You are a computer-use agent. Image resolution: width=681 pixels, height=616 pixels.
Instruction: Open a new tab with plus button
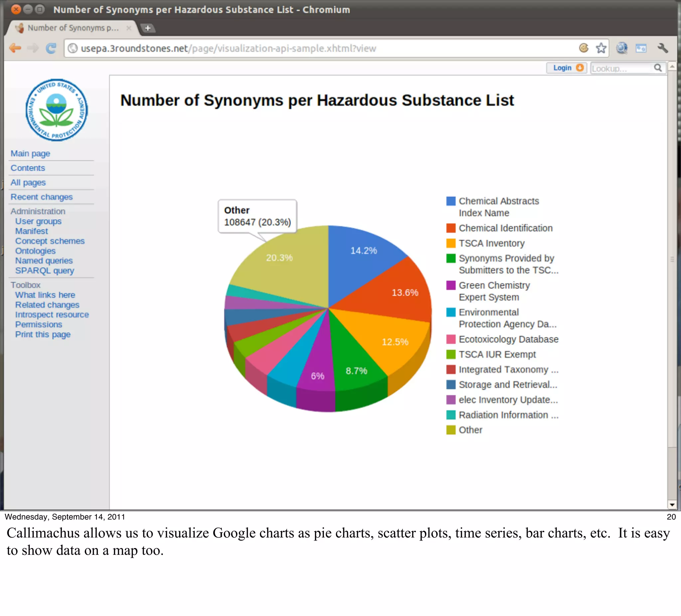click(148, 28)
